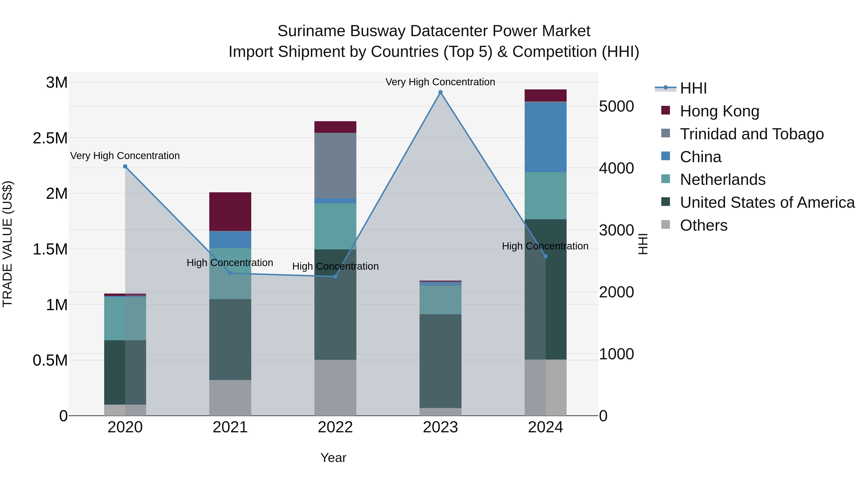The image size is (868, 488).
Task: Click the China blue legend swatch
Action: [x=665, y=156]
